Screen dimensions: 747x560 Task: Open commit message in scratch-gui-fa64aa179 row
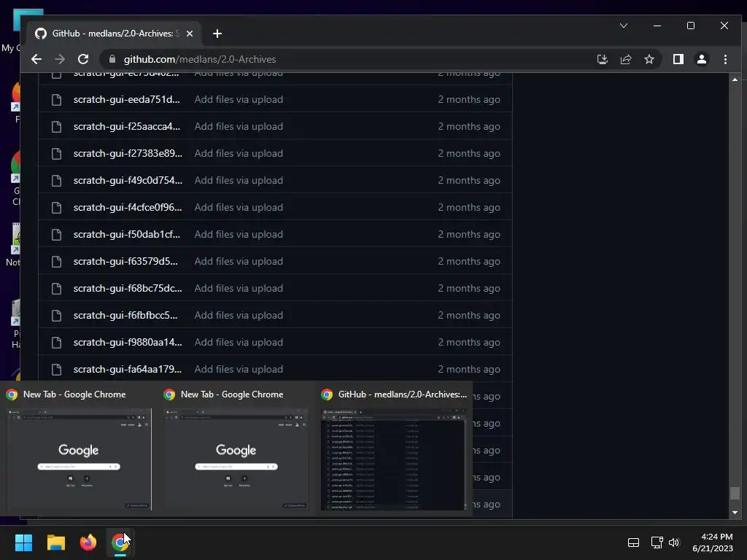239,369
